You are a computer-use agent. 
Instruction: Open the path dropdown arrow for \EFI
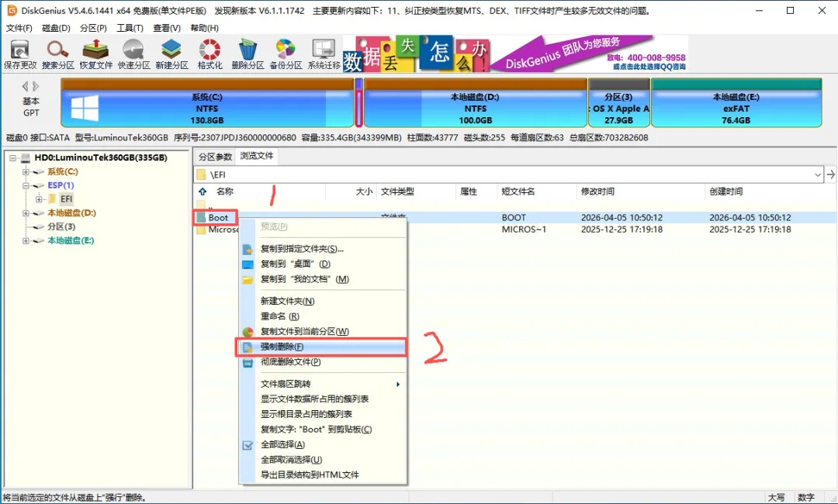coord(818,174)
